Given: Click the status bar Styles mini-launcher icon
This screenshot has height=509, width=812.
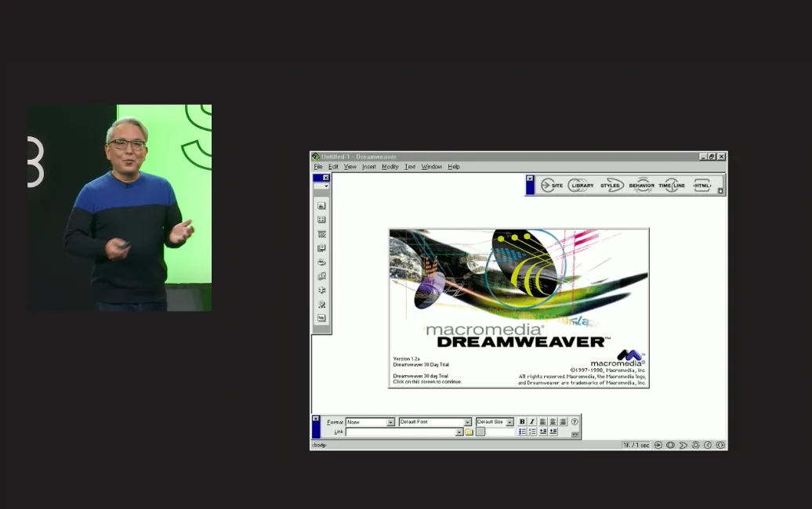Looking at the screenshot, I should click(x=683, y=445).
